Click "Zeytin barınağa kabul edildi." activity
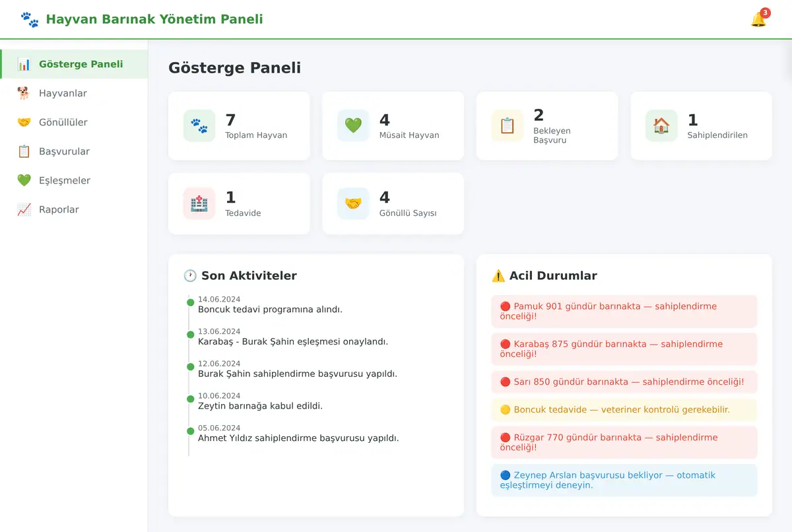Screen dimensions: 792x532 point(260,405)
